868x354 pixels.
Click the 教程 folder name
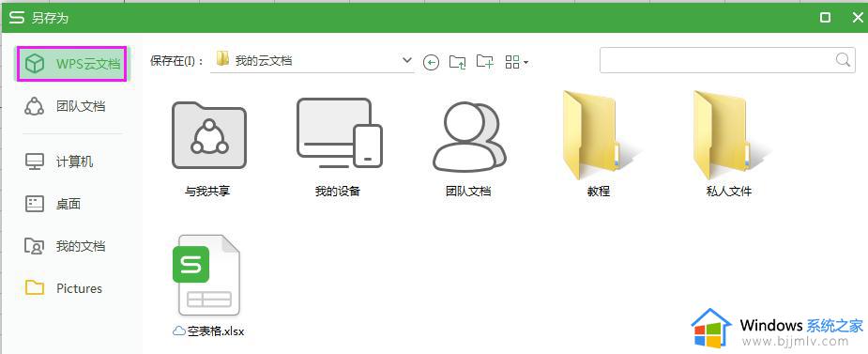coord(599,192)
